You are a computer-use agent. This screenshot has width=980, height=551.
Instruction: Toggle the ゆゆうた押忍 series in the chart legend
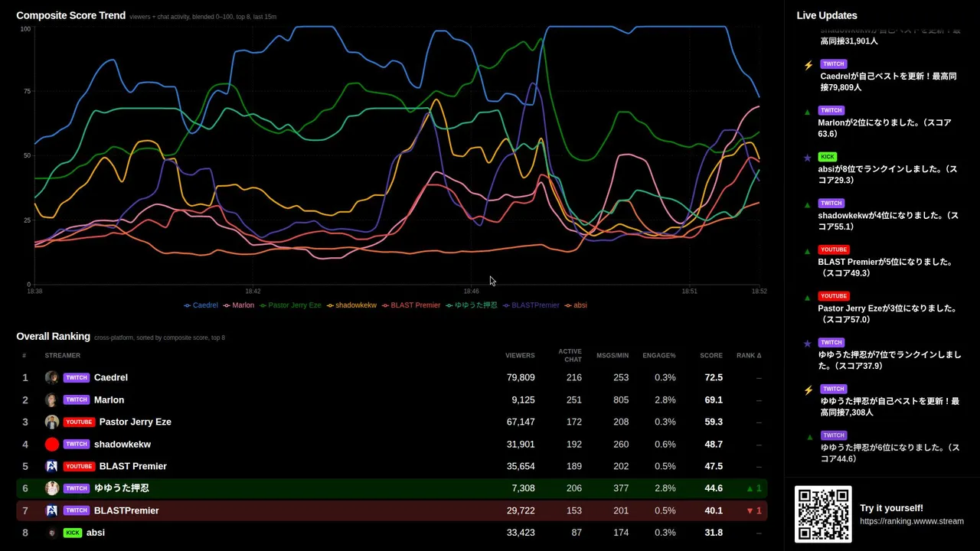click(x=472, y=305)
